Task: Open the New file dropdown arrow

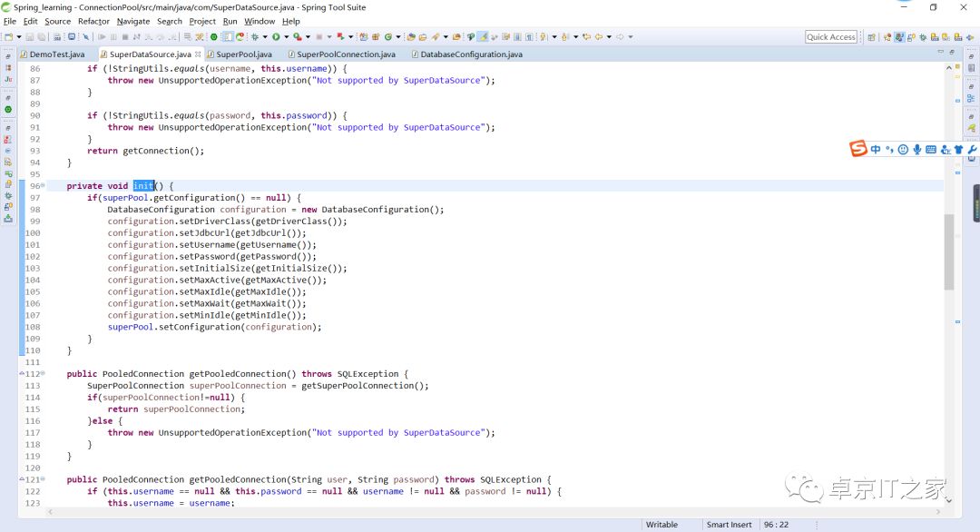Action: pos(19,37)
